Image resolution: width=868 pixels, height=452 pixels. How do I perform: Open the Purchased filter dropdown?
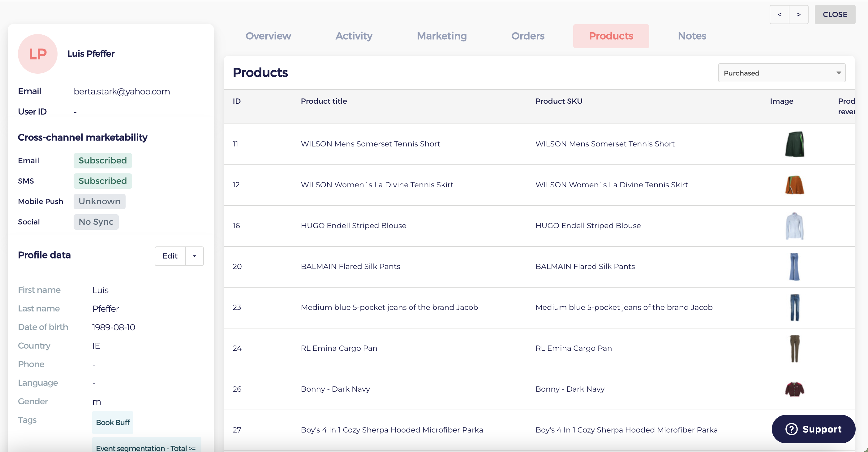[x=781, y=73]
